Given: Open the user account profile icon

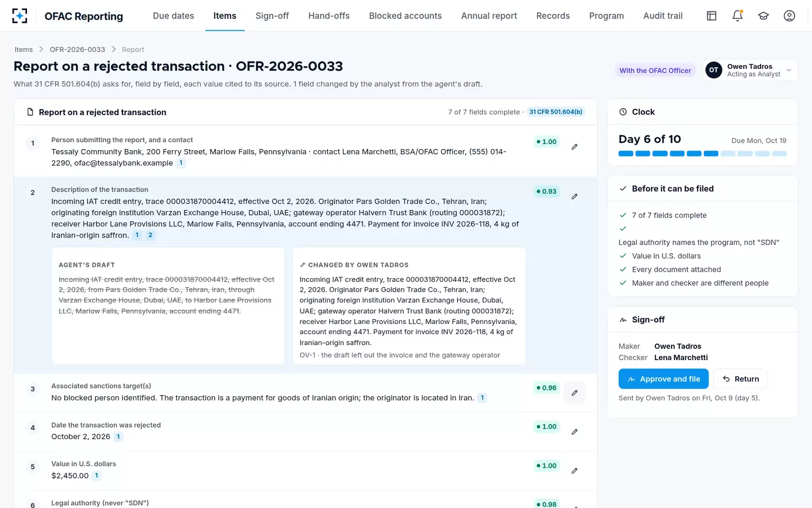Looking at the screenshot, I should pos(789,16).
